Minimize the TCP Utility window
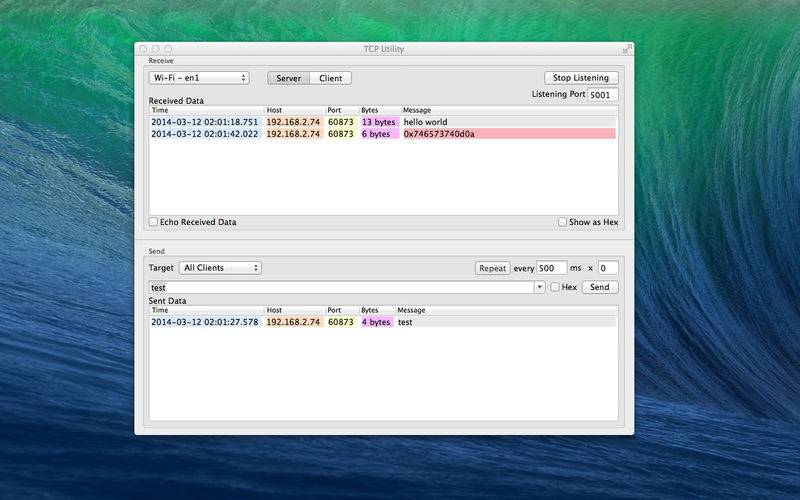The width and height of the screenshot is (800, 500). coord(156,49)
